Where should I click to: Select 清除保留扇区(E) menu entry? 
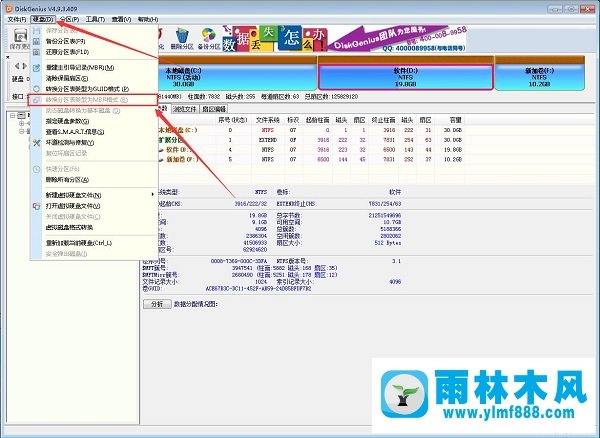pos(94,78)
